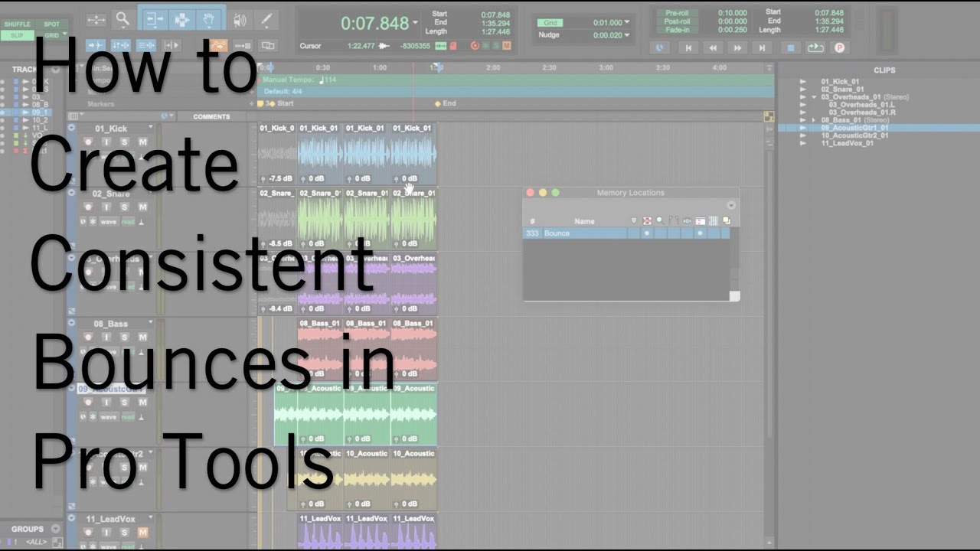Toggle automation follows edit icon

pyautogui.click(x=219, y=46)
